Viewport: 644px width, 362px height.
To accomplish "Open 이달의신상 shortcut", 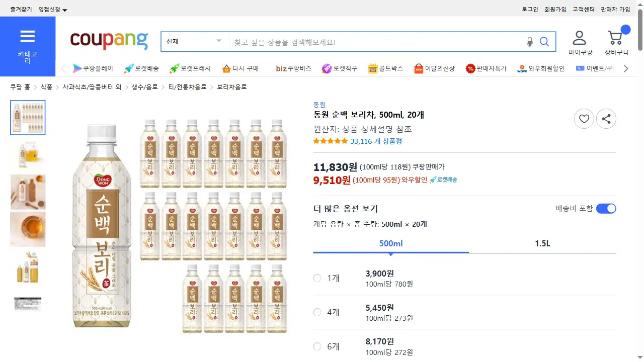I will tap(434, 68).
